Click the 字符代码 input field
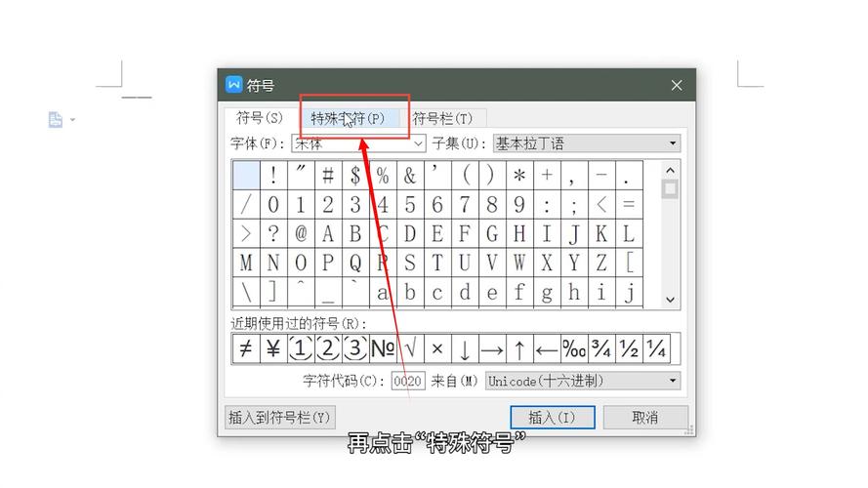This screenshot has height=488, width=868. 408,381
